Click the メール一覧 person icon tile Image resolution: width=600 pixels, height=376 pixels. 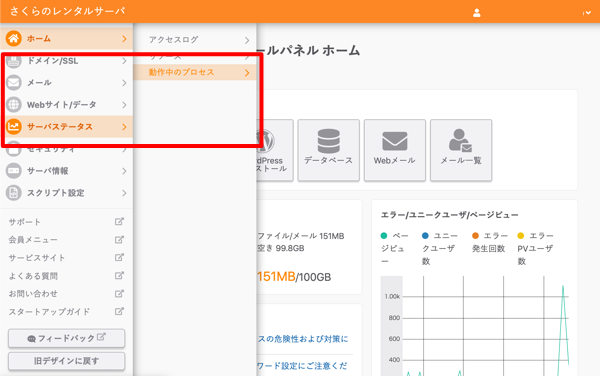coord(461,150)
